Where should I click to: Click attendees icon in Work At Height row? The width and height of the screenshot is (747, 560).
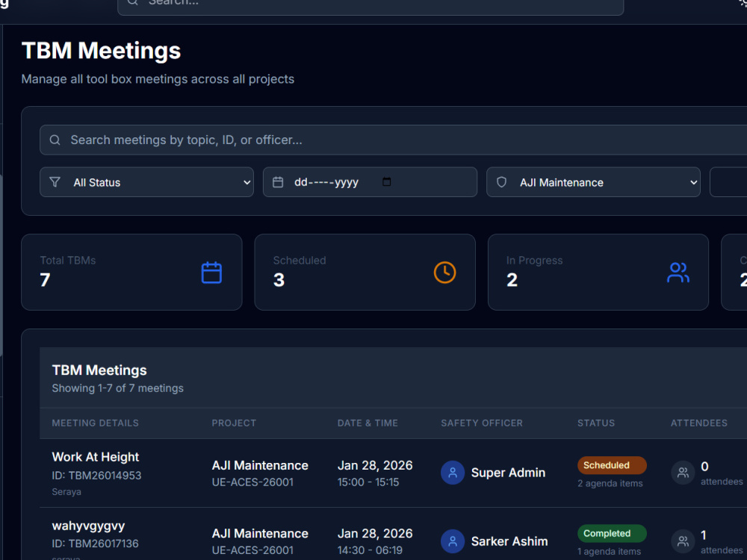[683, 473]
